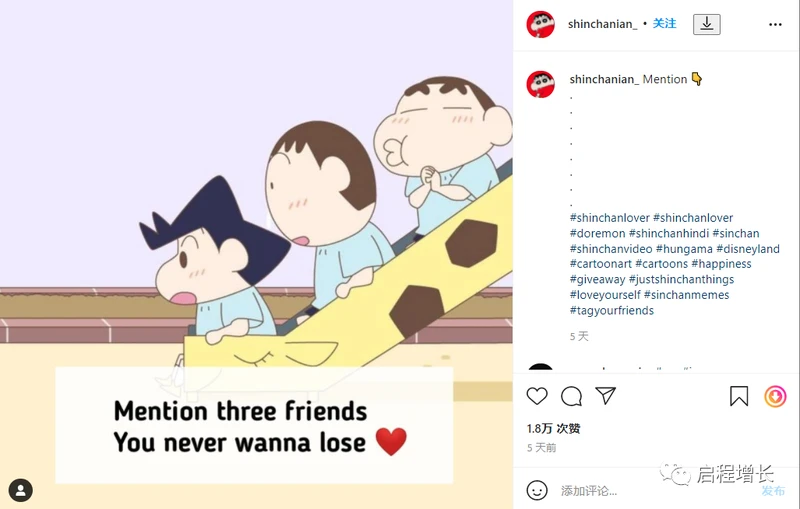
Task: Click 发布 to post the comment
Action: click(773, 491)
